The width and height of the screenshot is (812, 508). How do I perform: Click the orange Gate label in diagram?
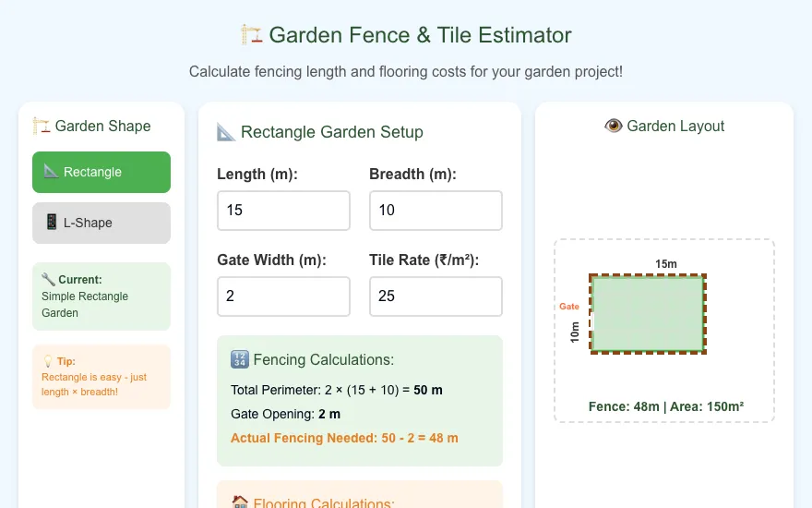pos(569,307)
